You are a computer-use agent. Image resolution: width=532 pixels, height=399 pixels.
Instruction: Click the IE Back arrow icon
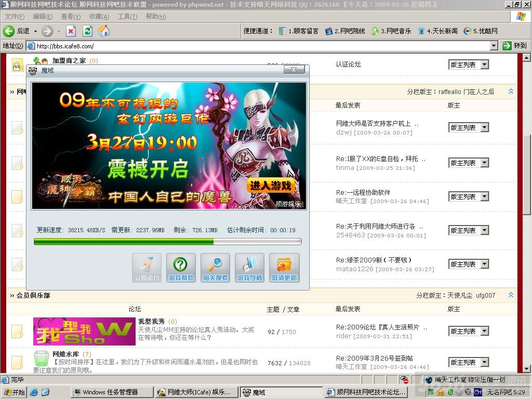tap(9, 31)
